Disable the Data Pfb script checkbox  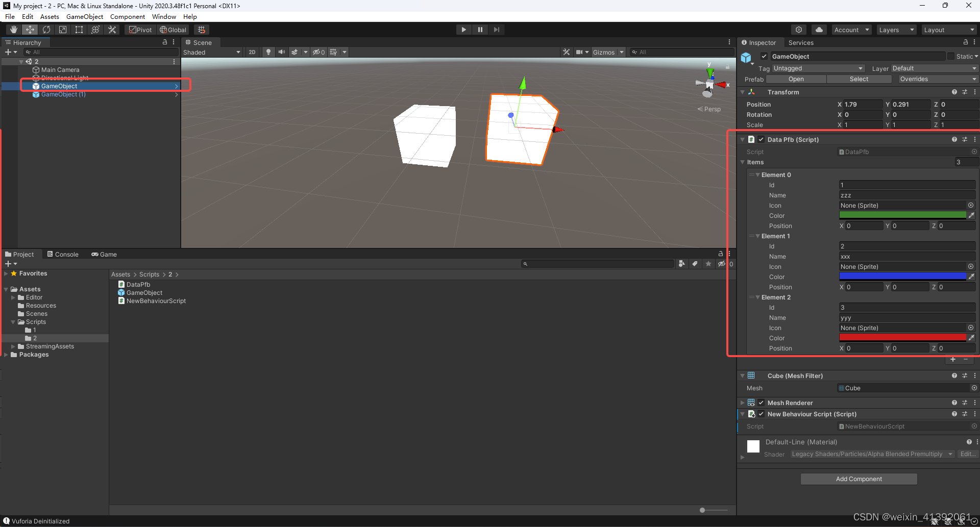pyautogui.click(x=761, y=140)
